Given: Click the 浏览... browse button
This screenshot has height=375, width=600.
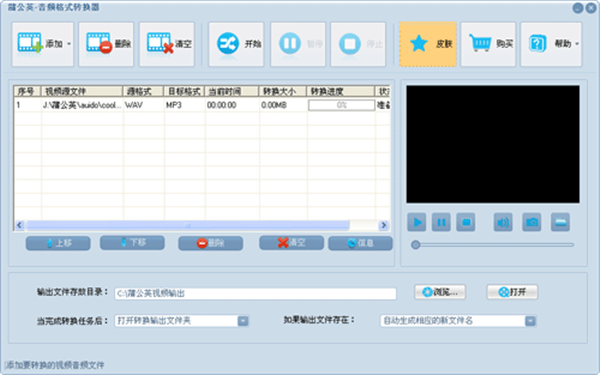Looking at the screenshot, I should (440, 292).
